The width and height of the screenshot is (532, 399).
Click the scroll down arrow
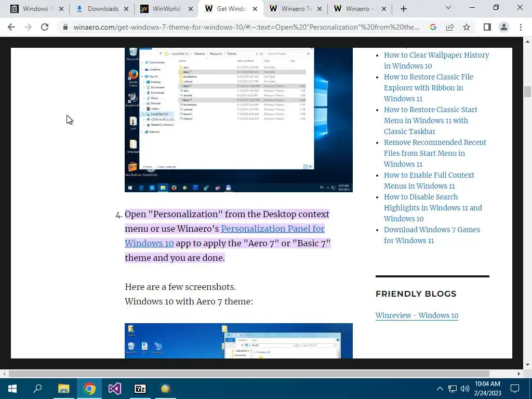[527, 365]
